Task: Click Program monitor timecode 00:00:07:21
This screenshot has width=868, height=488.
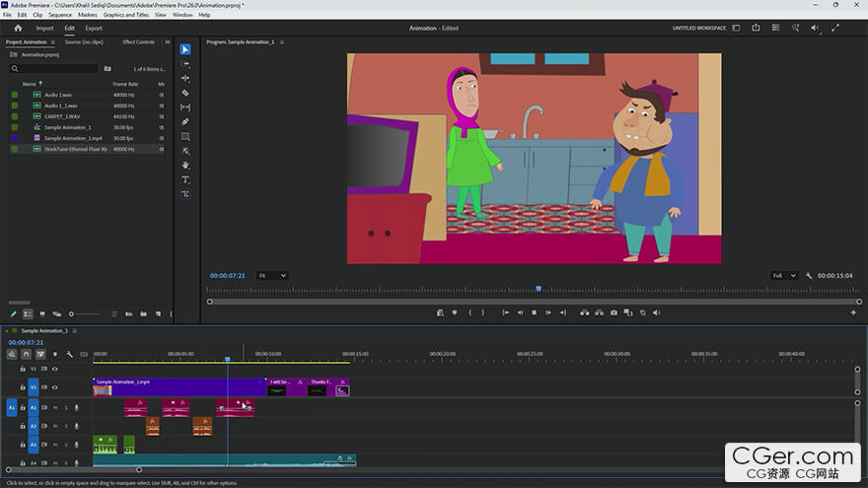Action: 228,275
